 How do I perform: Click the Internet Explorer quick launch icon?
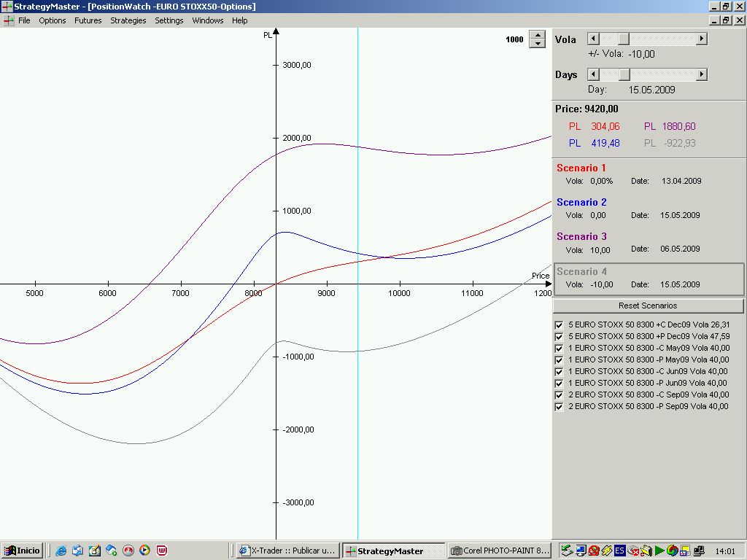pos(61,551)
